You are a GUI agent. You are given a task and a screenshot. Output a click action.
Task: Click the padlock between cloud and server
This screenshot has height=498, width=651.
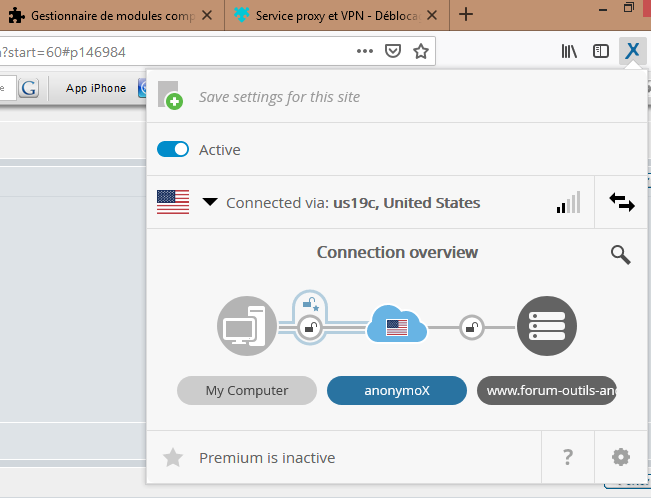(472, 328)
